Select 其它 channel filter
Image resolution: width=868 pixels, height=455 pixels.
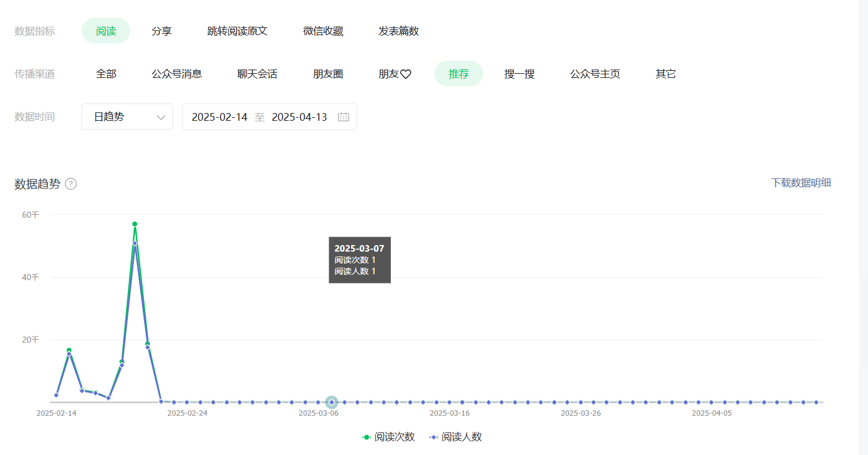click(x=666, y=74)
